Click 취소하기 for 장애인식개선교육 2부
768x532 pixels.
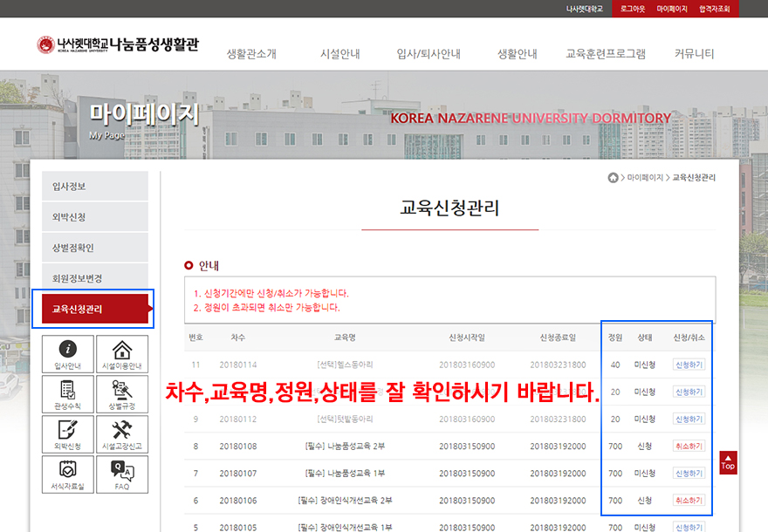point(689,501)
